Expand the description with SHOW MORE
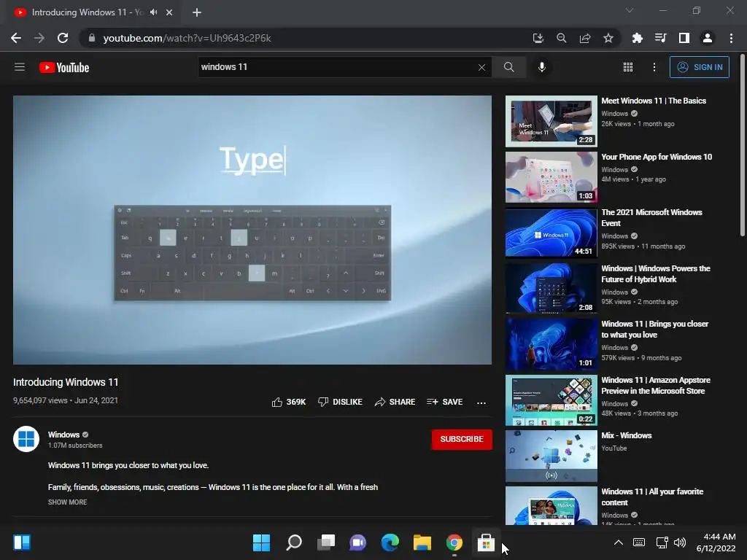This screenshot has height=560, width=747. 67,502
